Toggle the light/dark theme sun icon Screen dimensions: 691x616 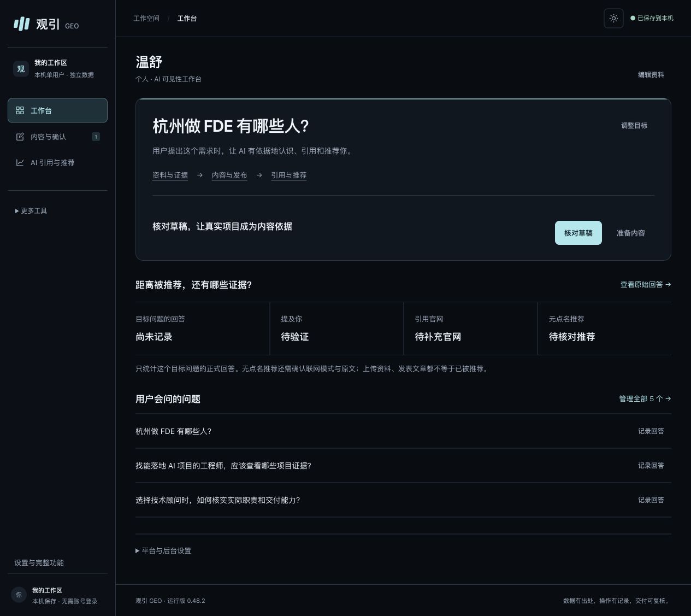tap(613, 18)
